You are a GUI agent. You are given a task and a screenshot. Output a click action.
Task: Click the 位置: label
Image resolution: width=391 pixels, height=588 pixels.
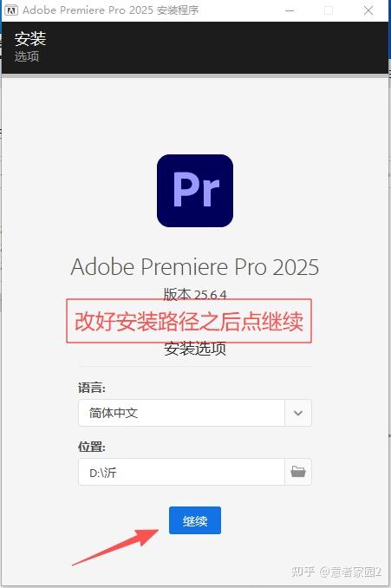(92, 447)
